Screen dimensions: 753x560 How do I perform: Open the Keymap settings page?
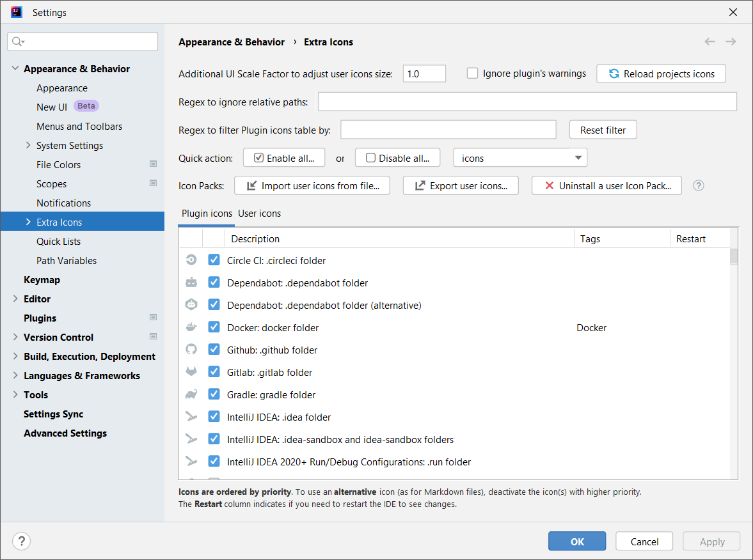point(42,280)
